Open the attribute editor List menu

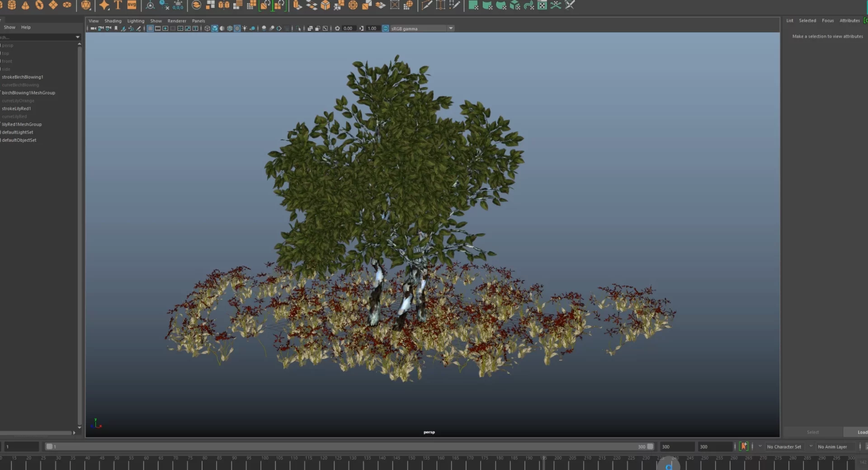click(790, 20)
